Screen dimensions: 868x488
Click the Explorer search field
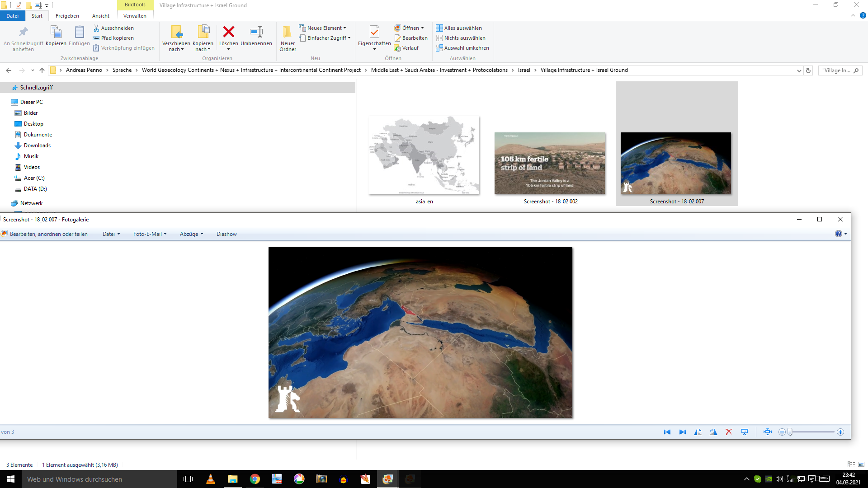(x=840, y=70)
